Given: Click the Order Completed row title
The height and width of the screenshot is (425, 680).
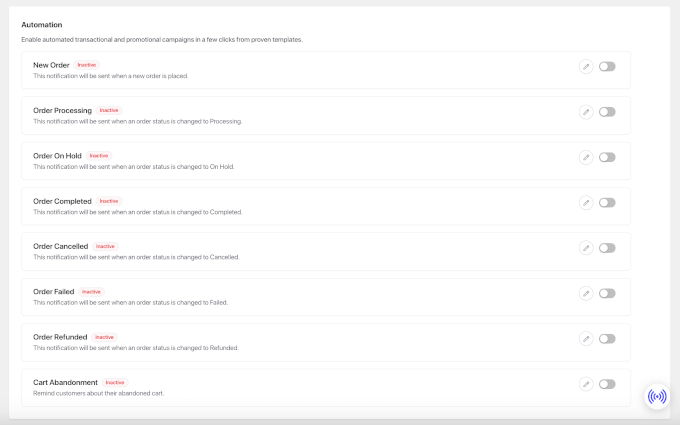Looking at the screenshot, I should pyautogui.click(x=62, y=201).
